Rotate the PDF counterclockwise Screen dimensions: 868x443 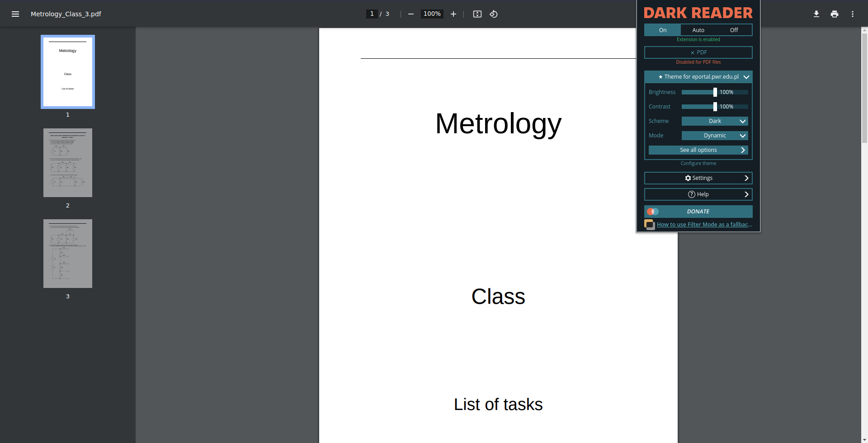click(494, 14)
